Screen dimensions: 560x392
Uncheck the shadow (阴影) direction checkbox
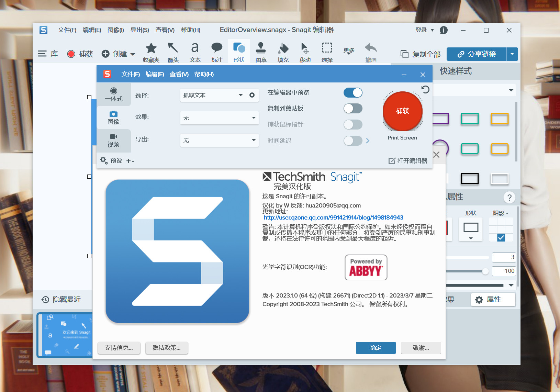coord(501,237)
